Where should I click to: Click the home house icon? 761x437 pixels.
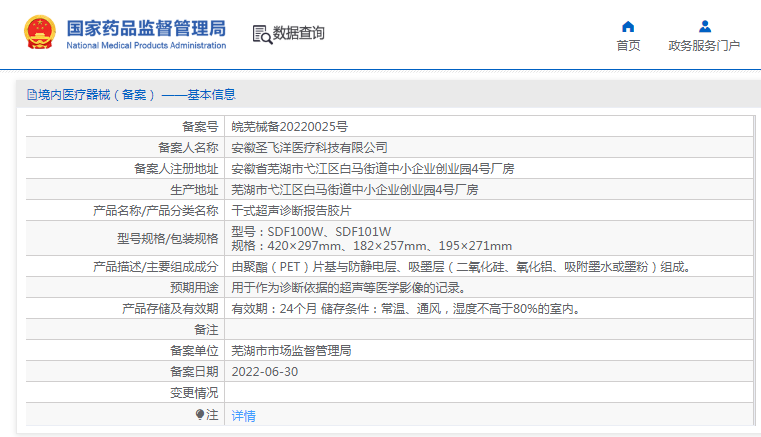628,26
